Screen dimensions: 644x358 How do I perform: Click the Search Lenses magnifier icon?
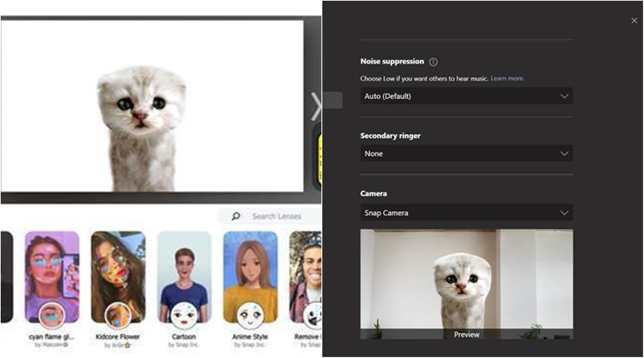(235, 216)
